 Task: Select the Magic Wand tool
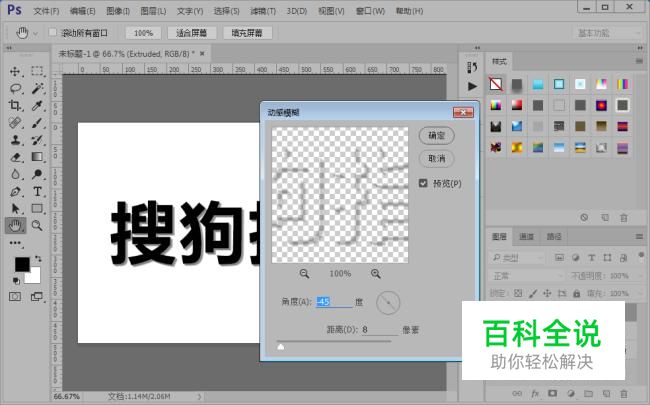(37, 88)
